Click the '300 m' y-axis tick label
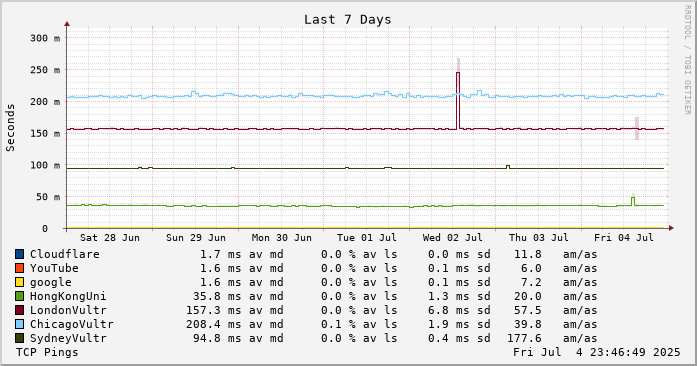 (x=45, y=38)
